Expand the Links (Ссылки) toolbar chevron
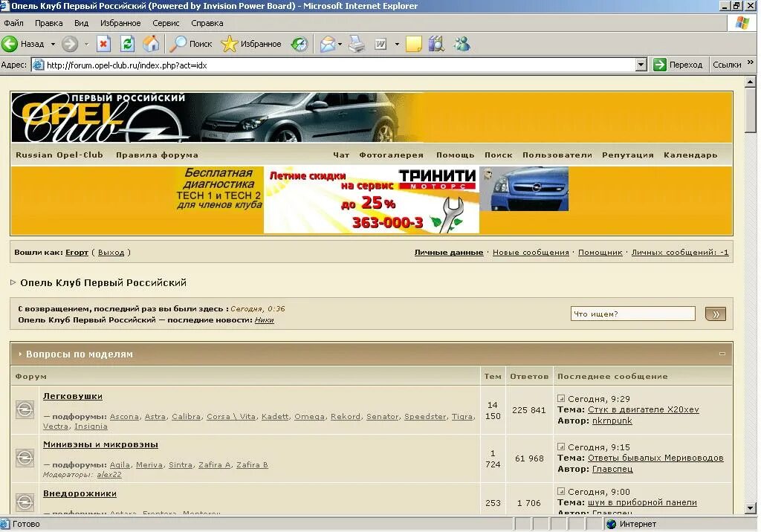 pyautogui.click(x=751, y=62)
